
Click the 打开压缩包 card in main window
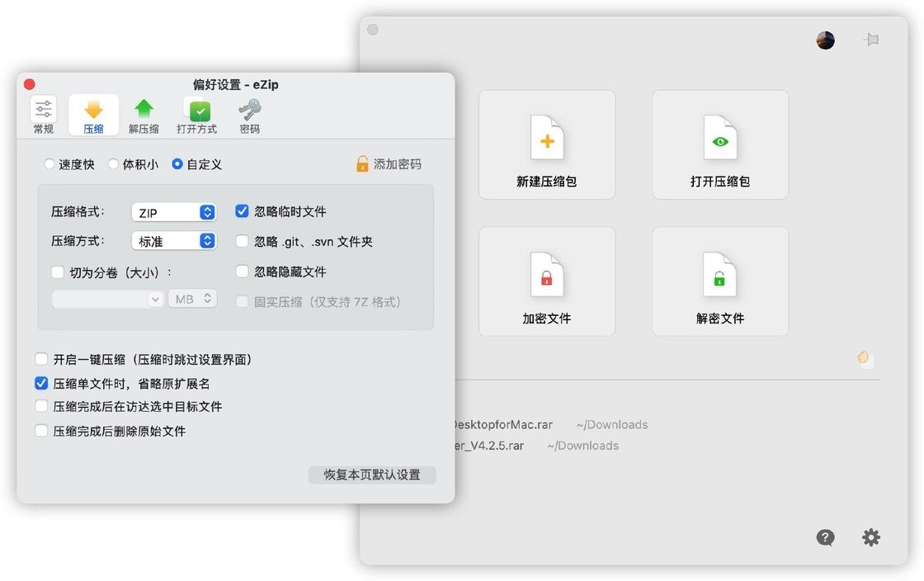tap(720, 144)
